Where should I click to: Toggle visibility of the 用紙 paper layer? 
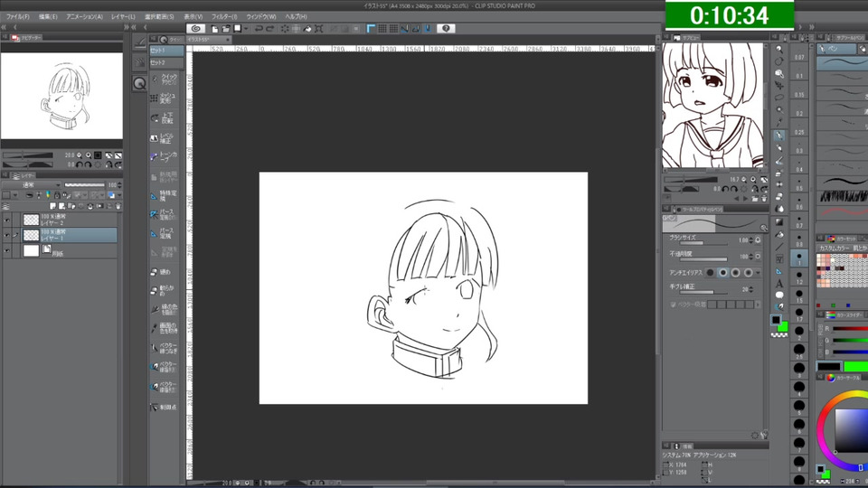tap(6, 250)
